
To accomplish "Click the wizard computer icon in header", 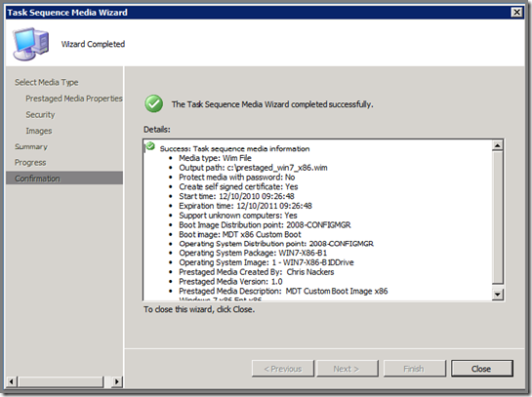I will (30, 44).
